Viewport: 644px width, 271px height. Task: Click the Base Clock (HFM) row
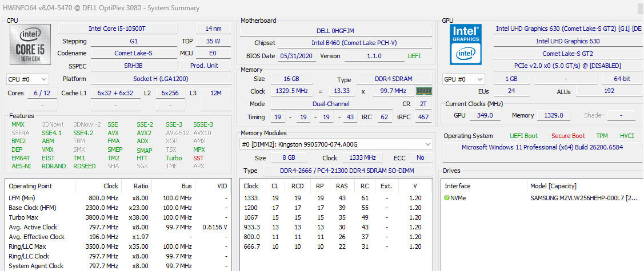coord(118,208)
